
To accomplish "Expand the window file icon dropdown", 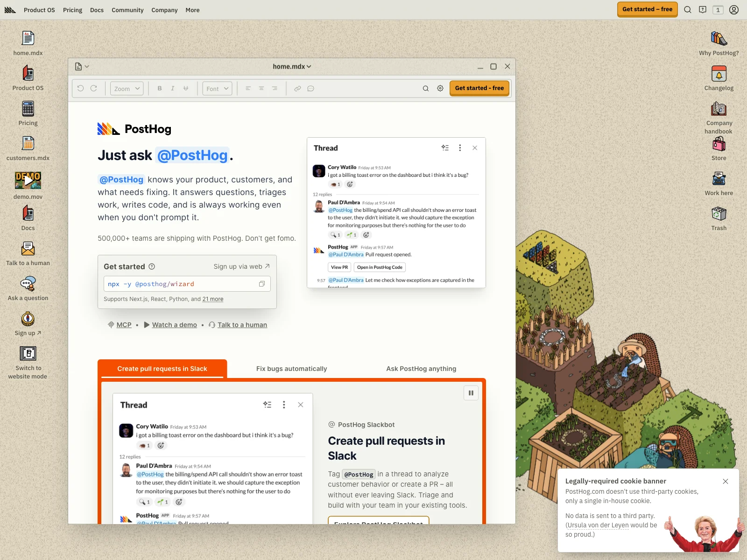I will pos(82,66).
